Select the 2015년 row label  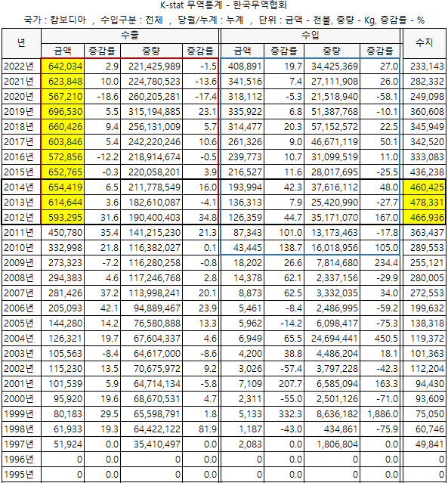[x=21, y=172]
